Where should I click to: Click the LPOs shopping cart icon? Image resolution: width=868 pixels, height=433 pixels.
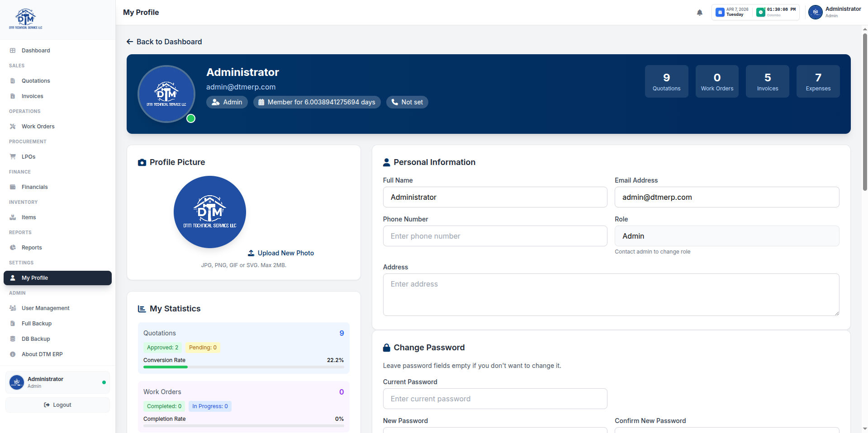13,157
